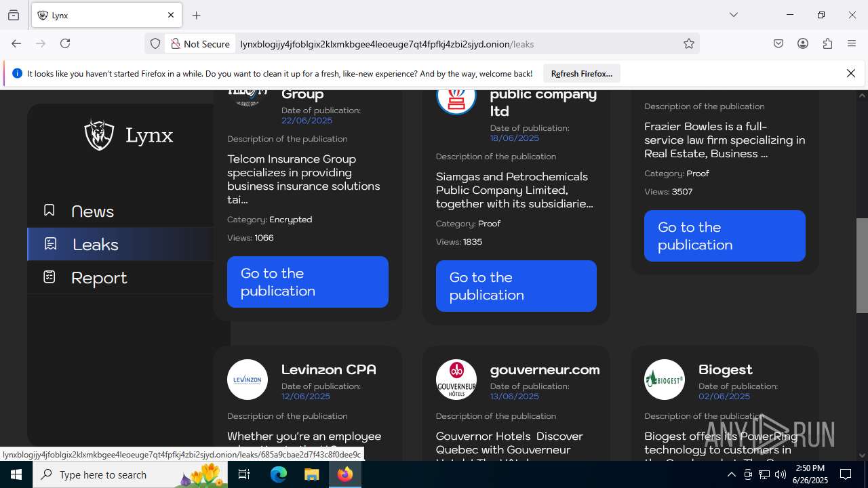Viewport: 868px width, 488px height.
Task: Click the date 13/06/2025
Action: (x=515, y=396)
